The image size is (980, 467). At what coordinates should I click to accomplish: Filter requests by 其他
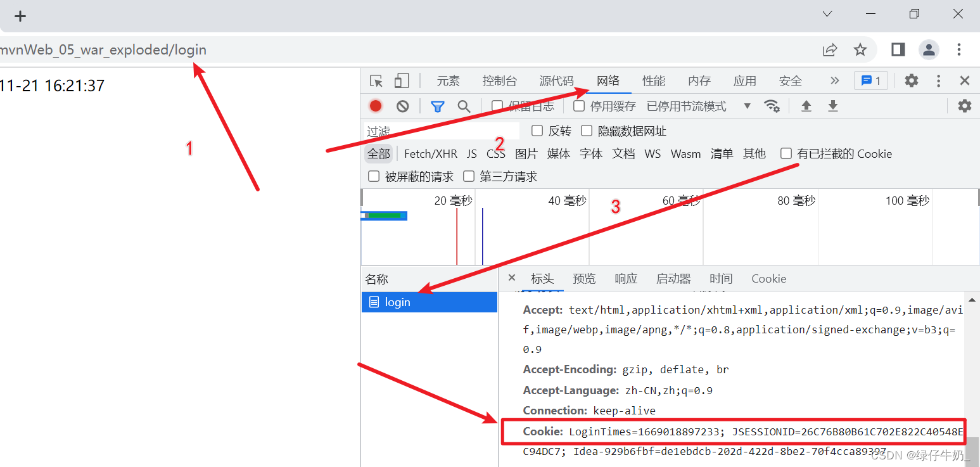[x=754, y=154]
